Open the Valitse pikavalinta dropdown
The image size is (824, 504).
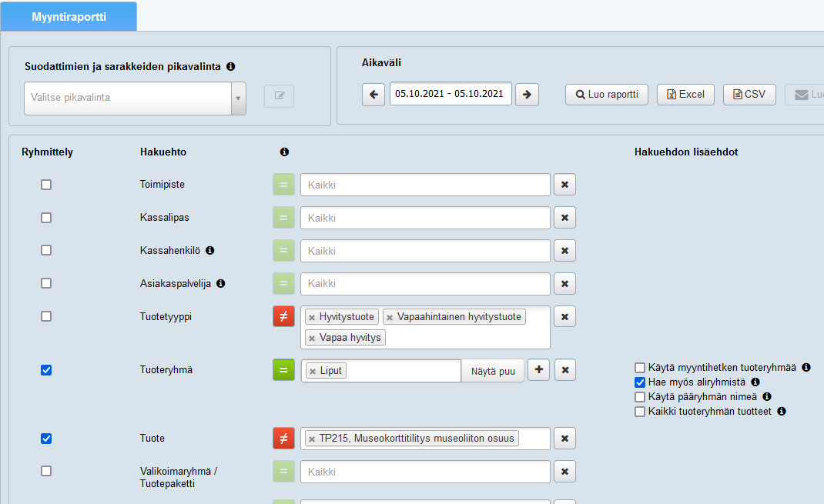pyautogui.click(x=135, y=98)
